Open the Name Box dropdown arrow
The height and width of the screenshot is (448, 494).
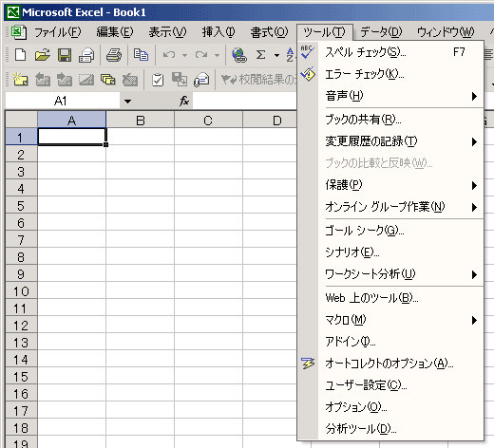click(x=127, y=102)
